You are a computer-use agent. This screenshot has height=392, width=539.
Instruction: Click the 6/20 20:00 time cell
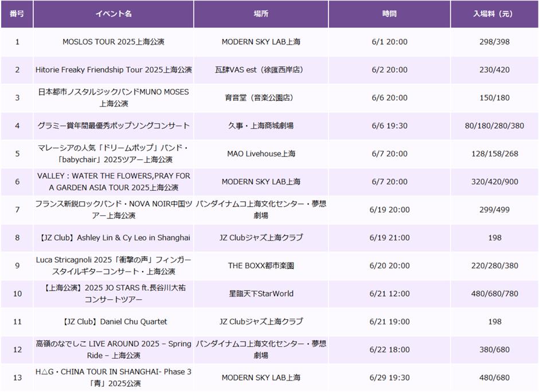click(x=389, y=265)
